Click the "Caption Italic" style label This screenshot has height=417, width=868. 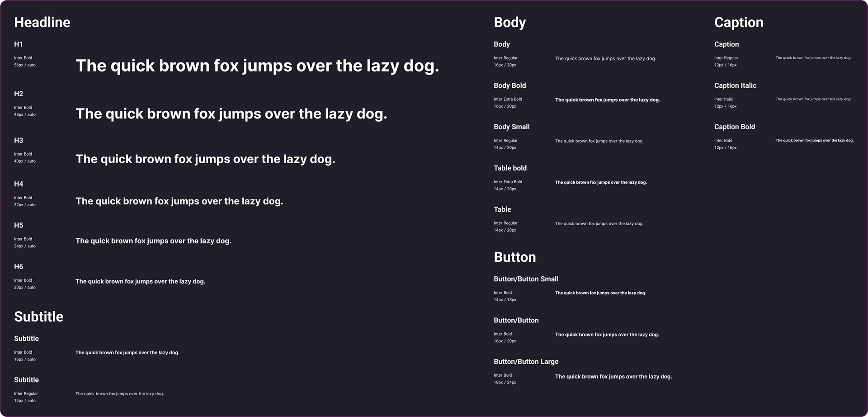click(x=735, y=85)
